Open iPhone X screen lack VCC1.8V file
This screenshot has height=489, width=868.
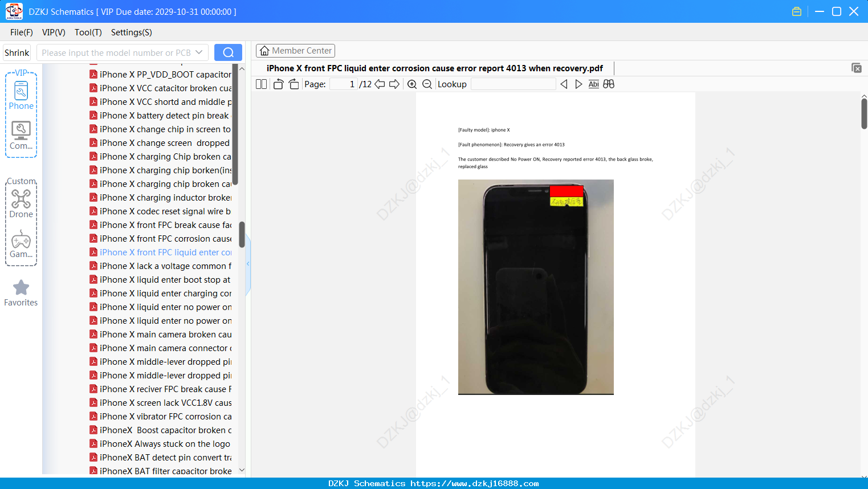click(161, 403)
